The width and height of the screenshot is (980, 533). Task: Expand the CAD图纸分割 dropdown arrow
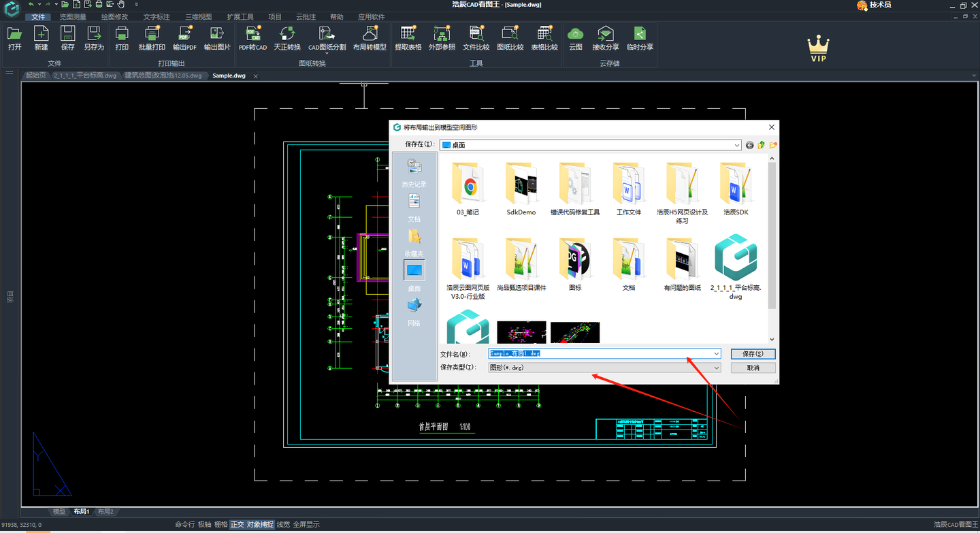coord(327,54)
